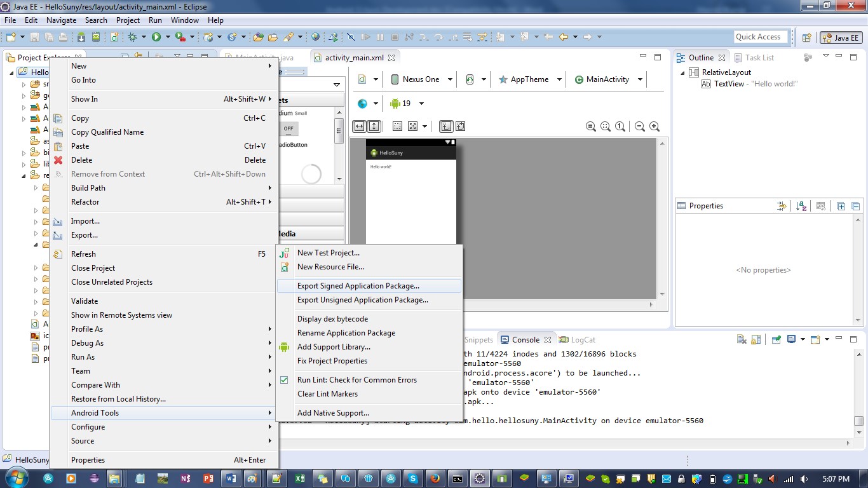Screen dimensions: 868x488
Task: Click the Properties collapse all minus icon
Action: pos(855,206)
